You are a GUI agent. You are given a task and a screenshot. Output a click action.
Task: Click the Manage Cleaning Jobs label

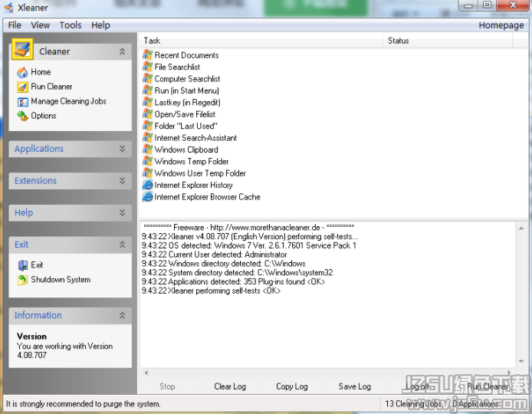pos(68,101)
